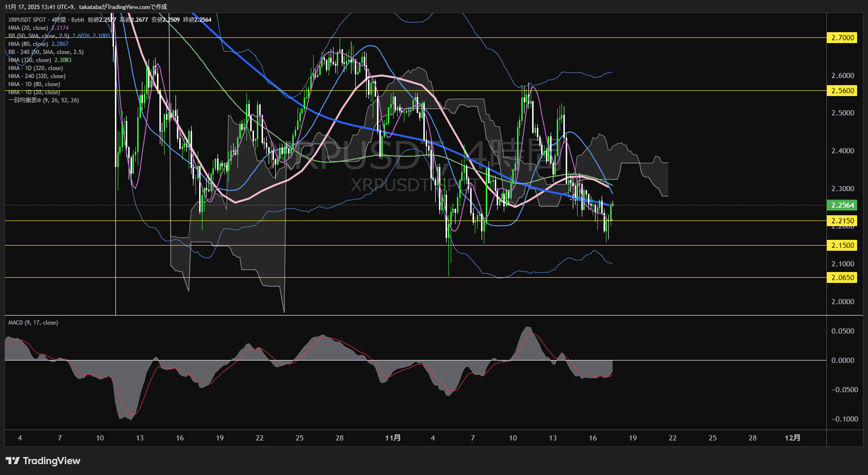Click the 11月 marker on time axis
This screenshot has width=868, height=475.
(393, 438)
